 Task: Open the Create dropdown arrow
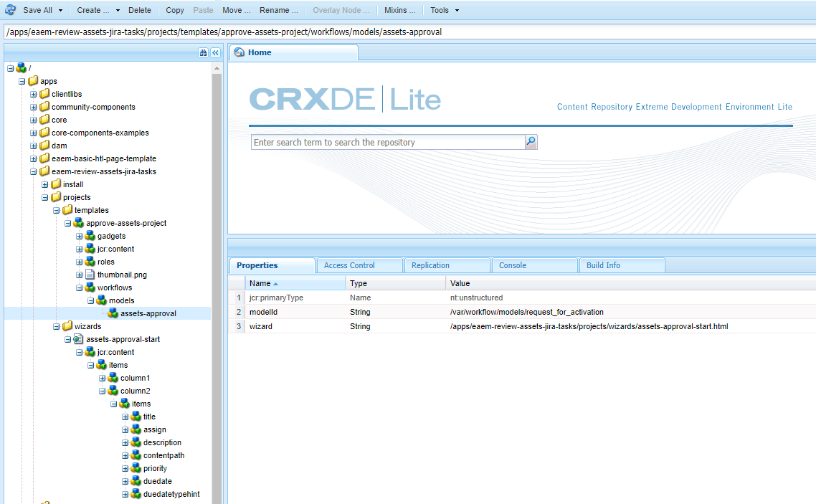coord(118,11)
